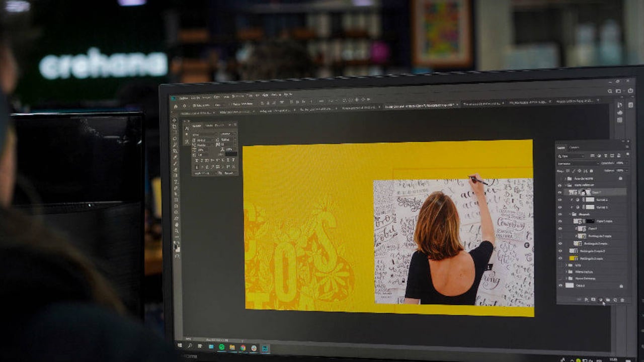Screen dimensions: 644x362
Task: Open the layer Opacity dropdown
Action: (x=622, y=163)
